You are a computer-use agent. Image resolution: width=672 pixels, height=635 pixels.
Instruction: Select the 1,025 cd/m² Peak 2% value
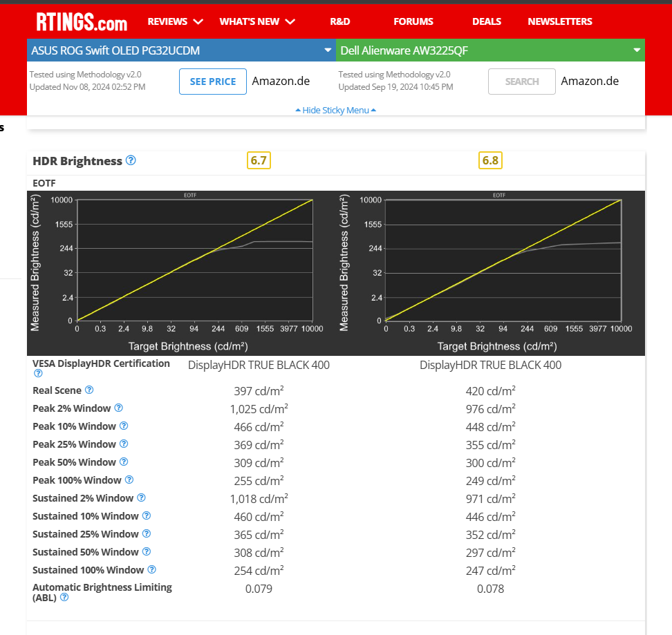[259, 409]
